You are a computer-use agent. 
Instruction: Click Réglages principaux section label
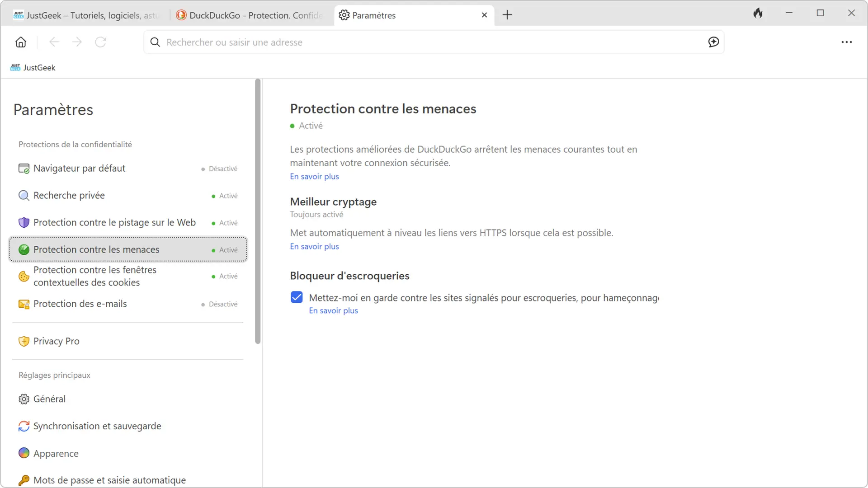tap(54, 375)
